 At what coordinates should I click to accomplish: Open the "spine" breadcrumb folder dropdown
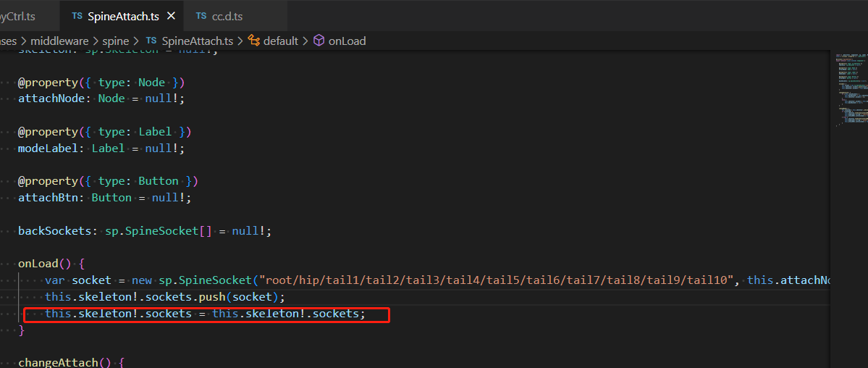(x=115, y=41)
